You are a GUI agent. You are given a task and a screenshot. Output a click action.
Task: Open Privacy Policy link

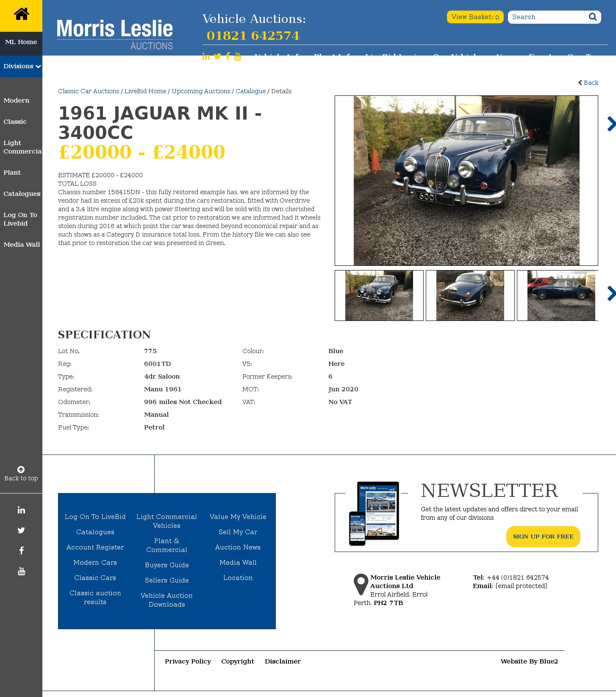click(x=188, y=661)
